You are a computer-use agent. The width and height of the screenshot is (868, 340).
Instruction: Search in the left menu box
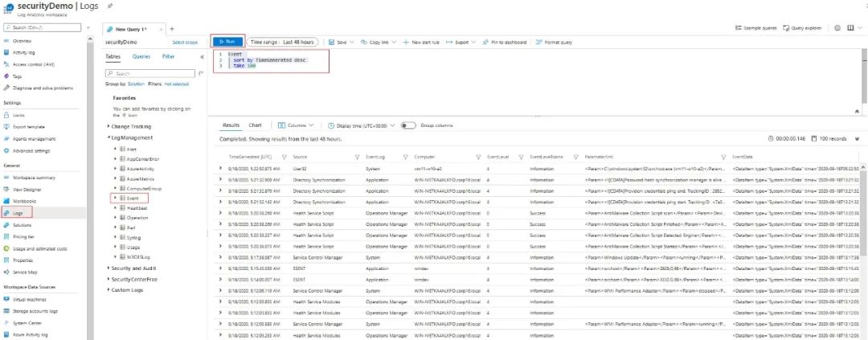pos(42,27)
